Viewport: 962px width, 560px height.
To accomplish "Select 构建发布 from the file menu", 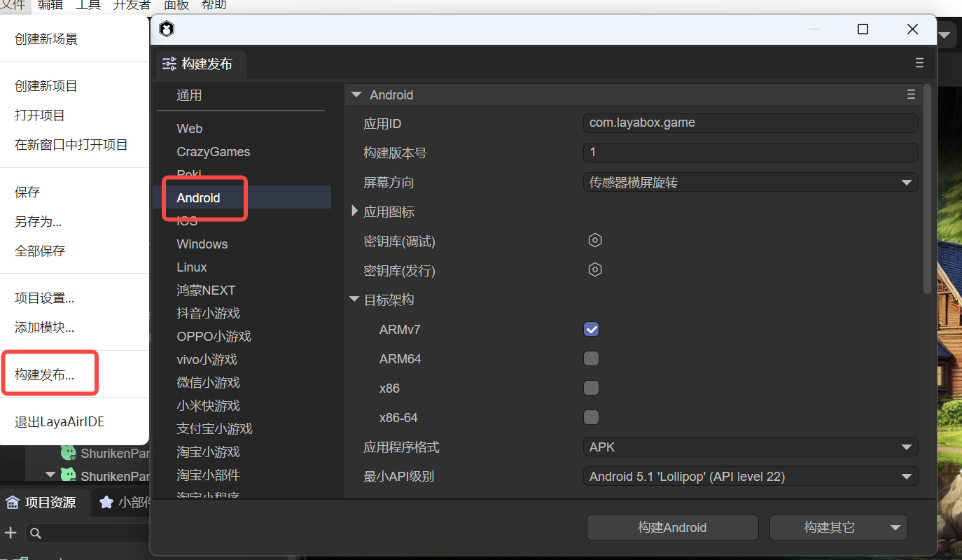I will [45, 374].
